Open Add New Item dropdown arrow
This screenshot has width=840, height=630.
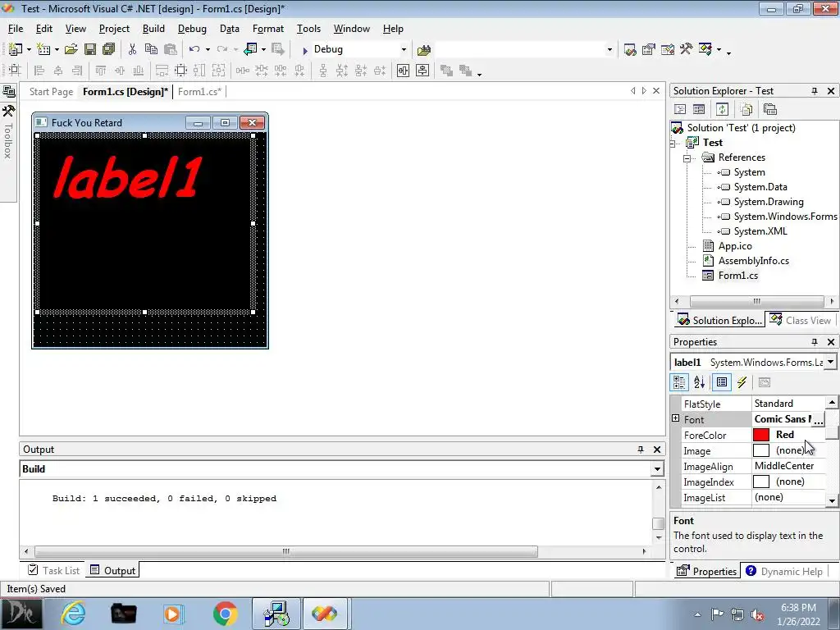(57, 50)
